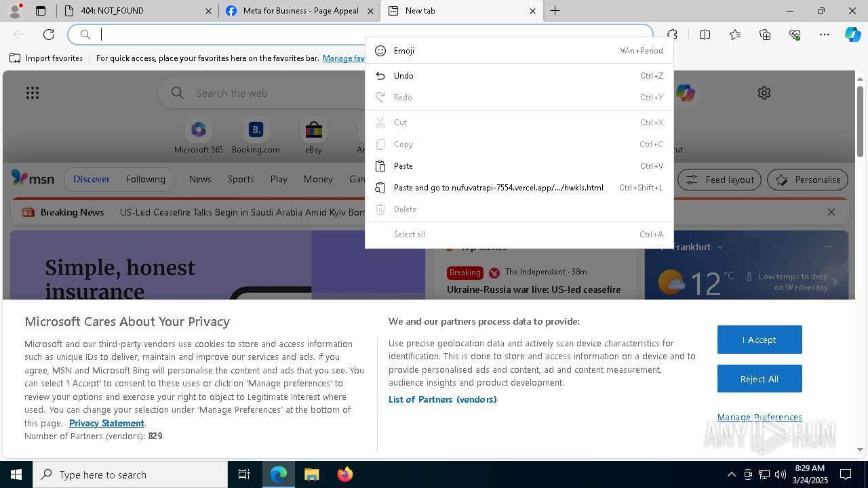Click the Edge profile avatar icon
This screenshot has height=488, width=868.
(x=15, y=11)
